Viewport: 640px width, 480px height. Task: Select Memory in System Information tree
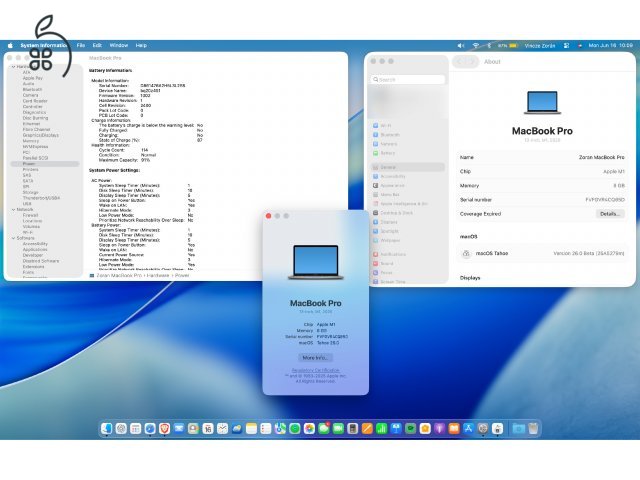[31, 141]
